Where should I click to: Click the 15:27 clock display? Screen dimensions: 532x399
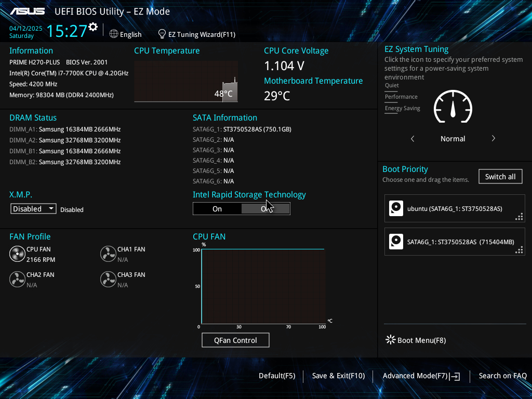67,31
